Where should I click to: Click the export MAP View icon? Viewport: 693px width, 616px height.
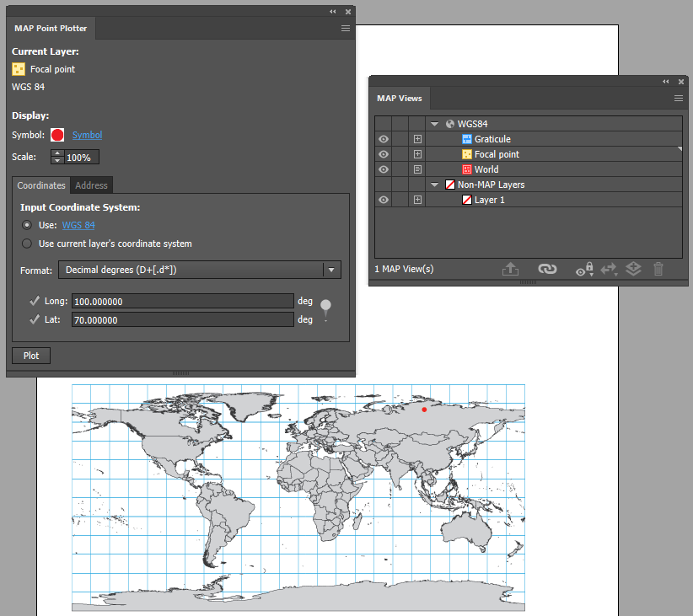pyautogui.click(x=510, y=269)
